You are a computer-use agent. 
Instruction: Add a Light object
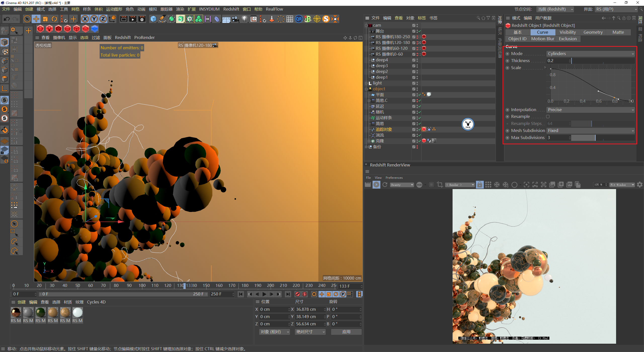pyautogui.click(x=245, y=19)
